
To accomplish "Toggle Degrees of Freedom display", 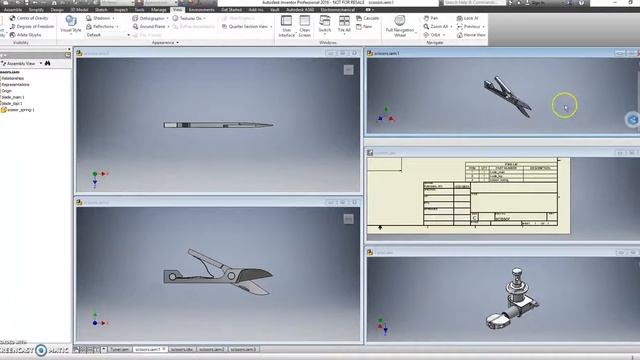I will point(32,26).
